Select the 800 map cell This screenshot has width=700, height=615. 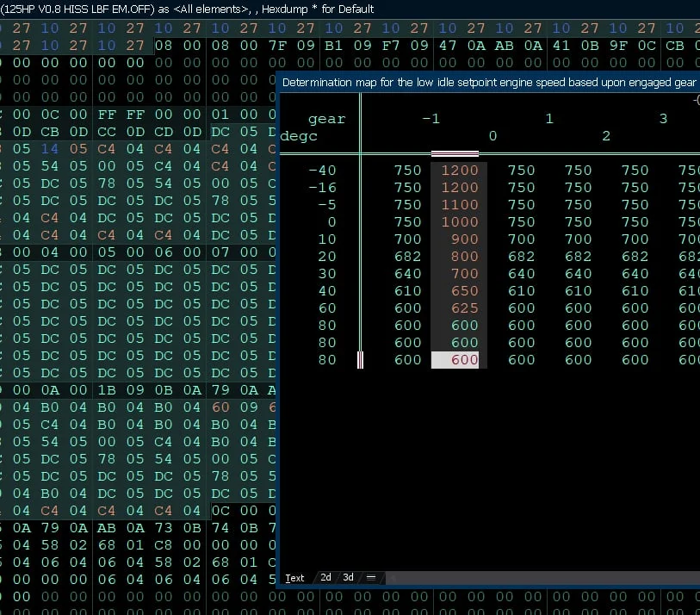pos(464,257)
